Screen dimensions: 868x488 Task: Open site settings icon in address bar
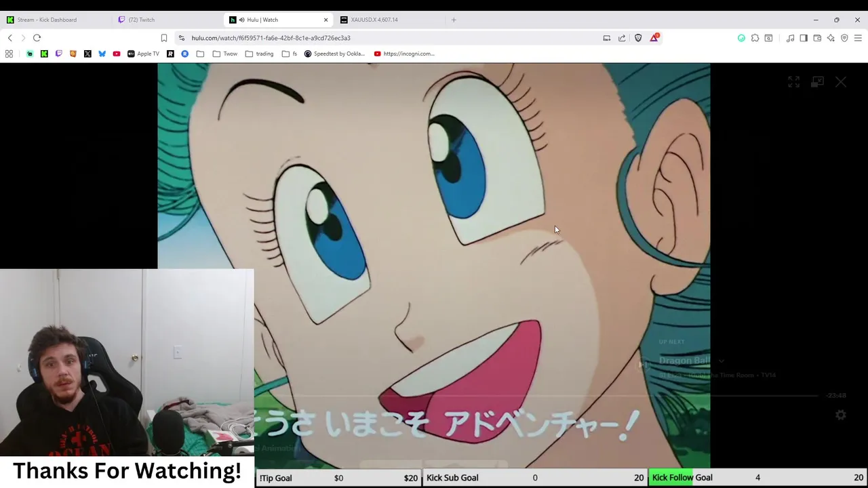pos(182,38)
